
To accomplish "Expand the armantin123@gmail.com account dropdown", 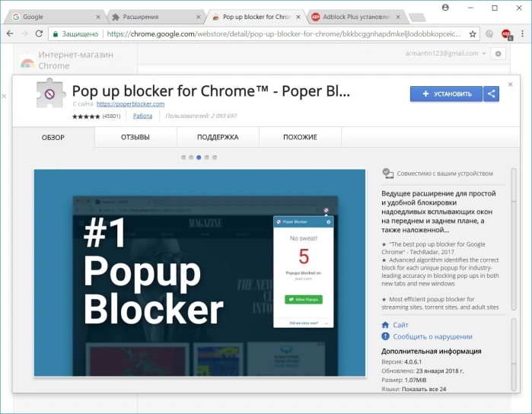I will click(x=445, y=53).
